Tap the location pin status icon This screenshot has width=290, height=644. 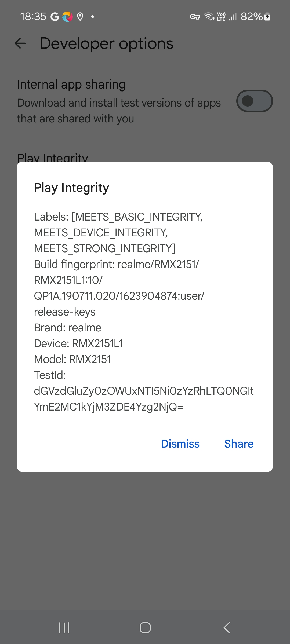(x=80, y=17)
